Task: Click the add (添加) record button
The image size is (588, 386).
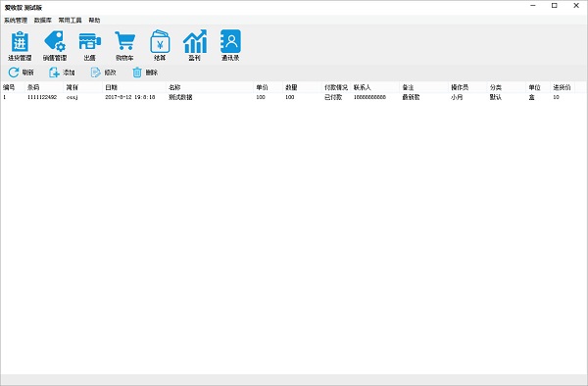Action: (x=62, y=72)
